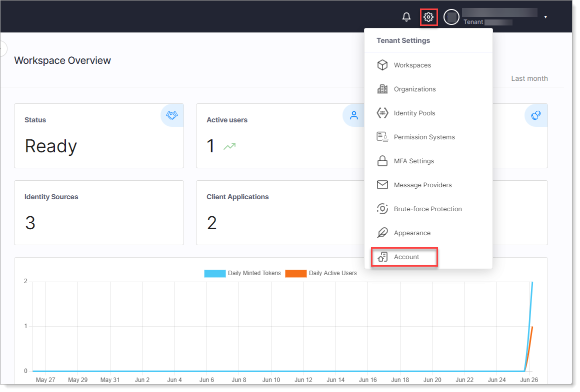Go to MFA Settings

tap(428, 161)
